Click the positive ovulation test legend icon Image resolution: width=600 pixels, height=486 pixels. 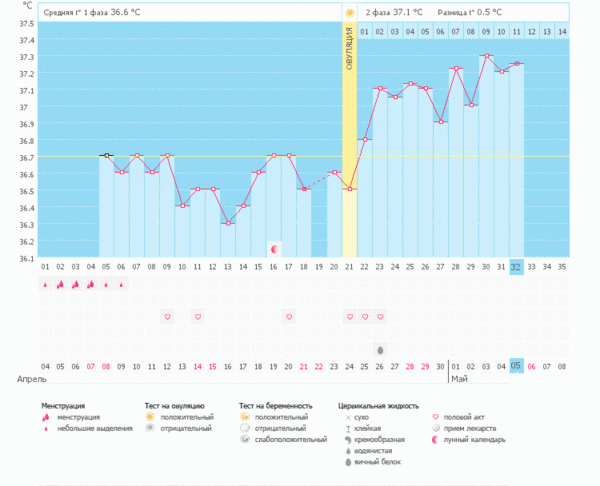[150, 416]
